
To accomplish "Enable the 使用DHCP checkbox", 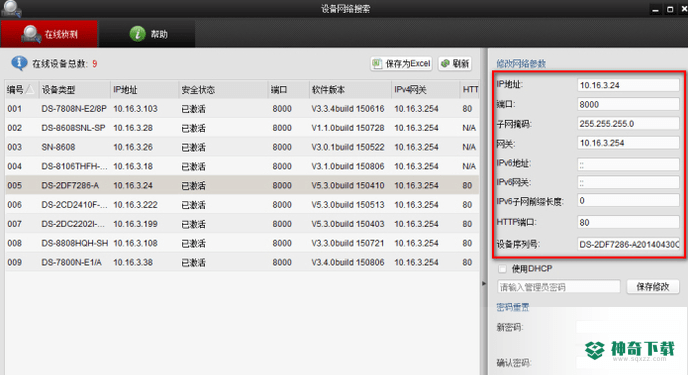I will click(x=502, y=268).
